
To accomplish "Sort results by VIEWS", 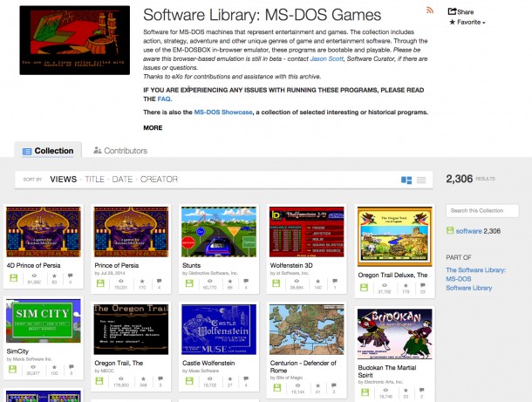I will click(x=64, y=179).
